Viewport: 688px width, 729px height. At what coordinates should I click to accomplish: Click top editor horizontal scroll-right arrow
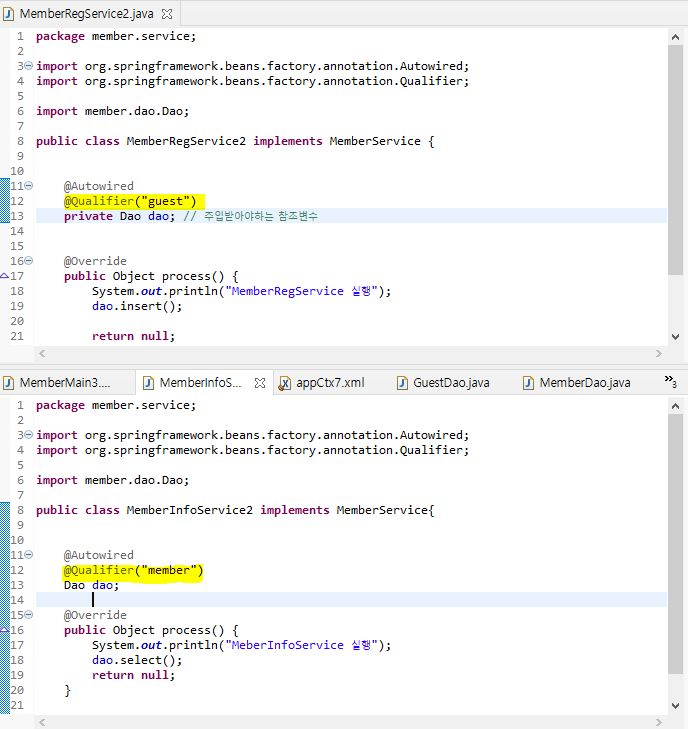[659, 353]
